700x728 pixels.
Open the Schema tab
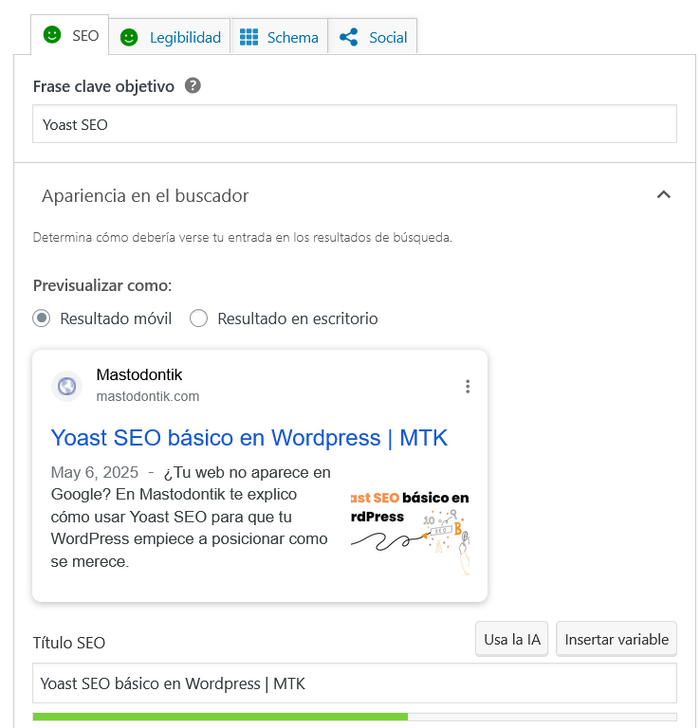279,37
